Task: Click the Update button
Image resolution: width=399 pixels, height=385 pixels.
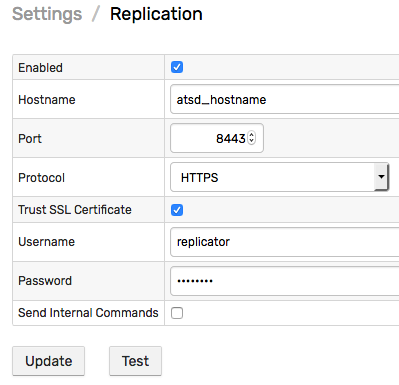Action: click(x=49, y=361)
